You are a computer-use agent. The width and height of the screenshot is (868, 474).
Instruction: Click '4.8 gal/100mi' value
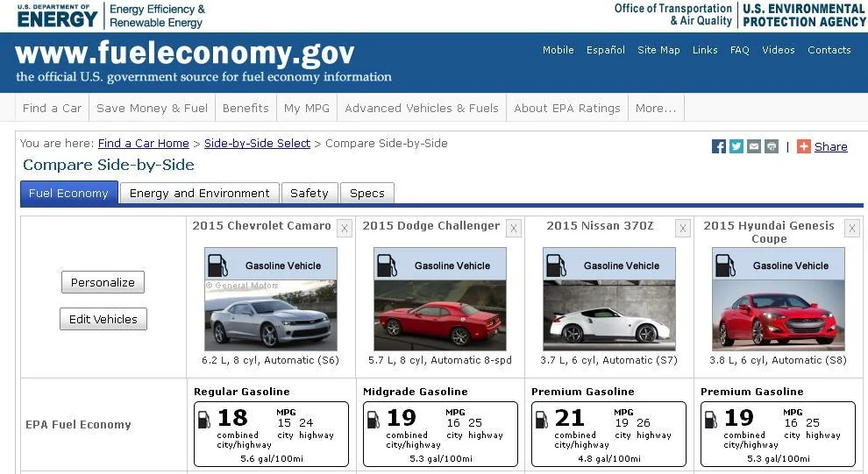point(609,458)
